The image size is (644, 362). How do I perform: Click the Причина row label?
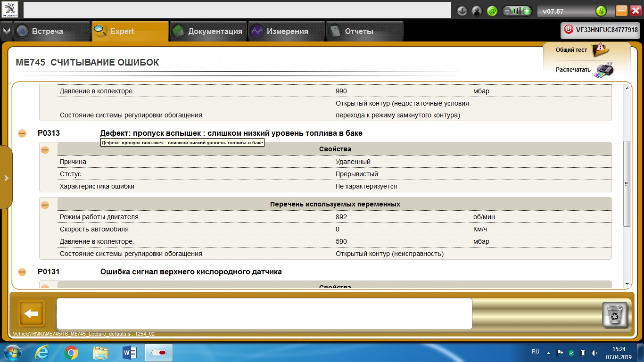pos(73,162)
